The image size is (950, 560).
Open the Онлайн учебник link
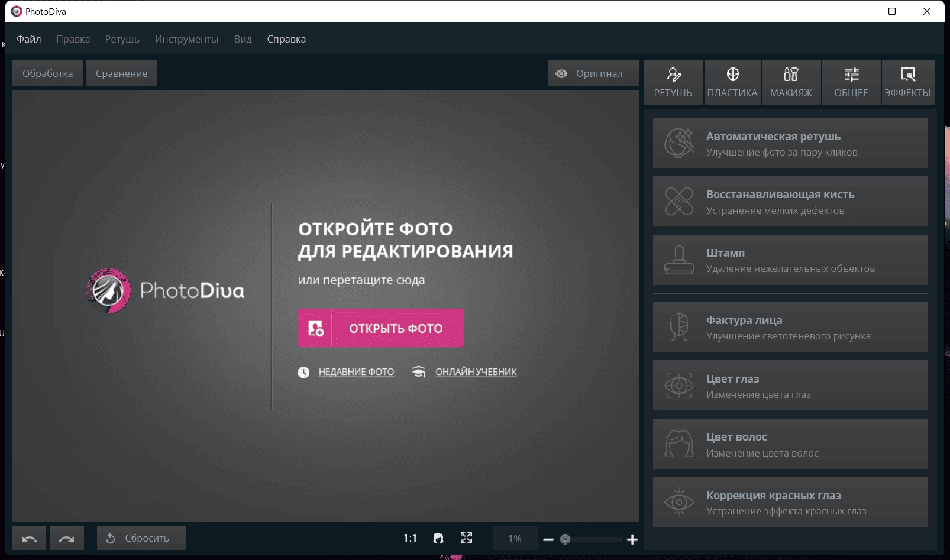(x=476, y=372)
